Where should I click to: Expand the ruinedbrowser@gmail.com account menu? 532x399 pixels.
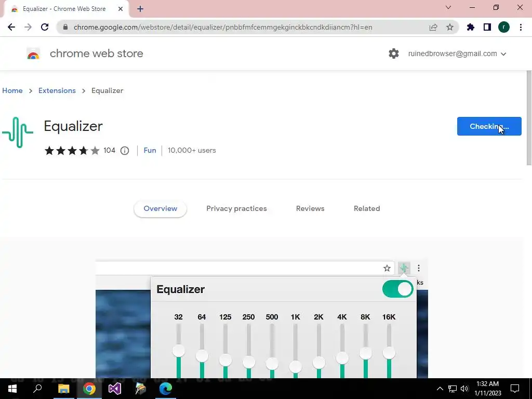coord(457,54)
